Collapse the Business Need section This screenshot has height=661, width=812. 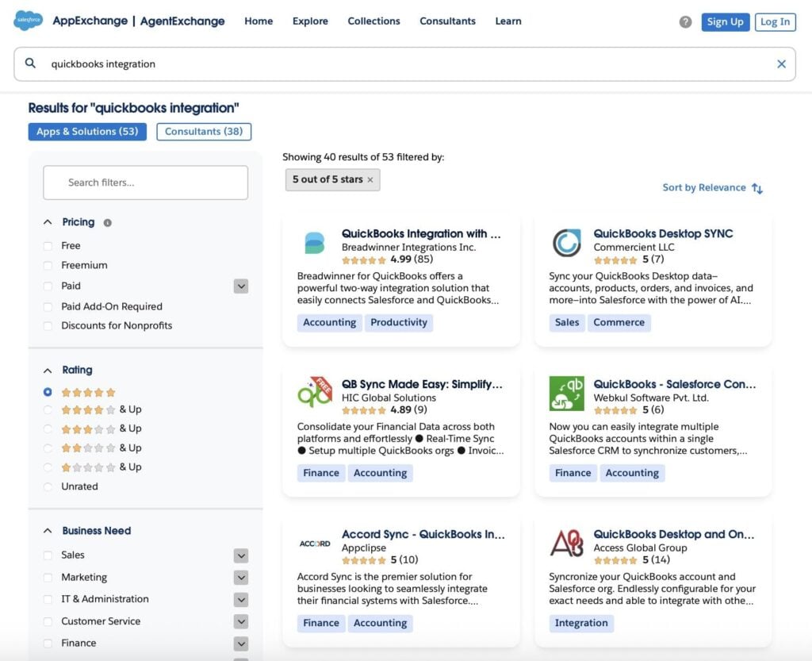point(48,531)
